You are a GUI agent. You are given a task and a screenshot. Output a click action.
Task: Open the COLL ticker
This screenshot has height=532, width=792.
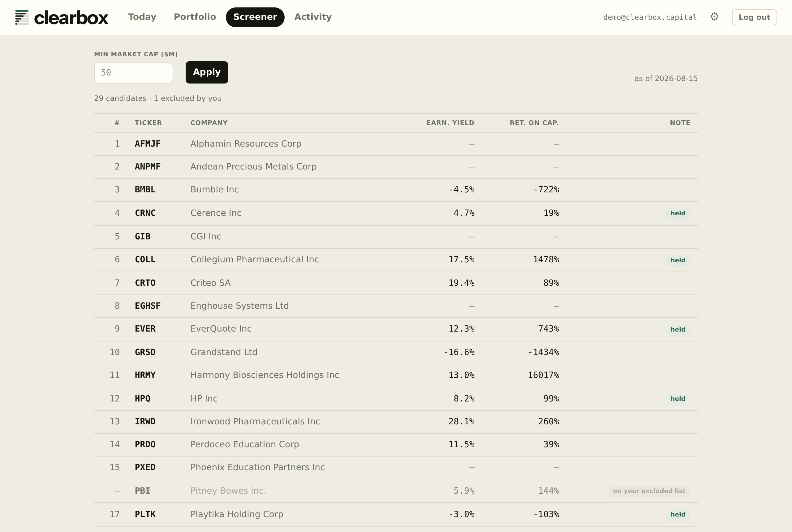[x=145, y=260]
